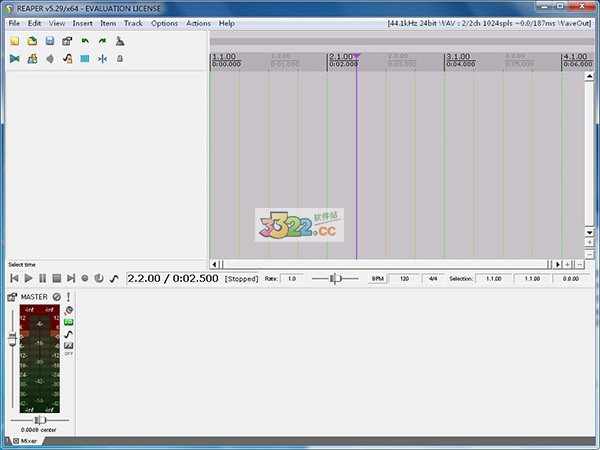
Task: Click the BPM button in the transport
Action: tap(377, 279)
